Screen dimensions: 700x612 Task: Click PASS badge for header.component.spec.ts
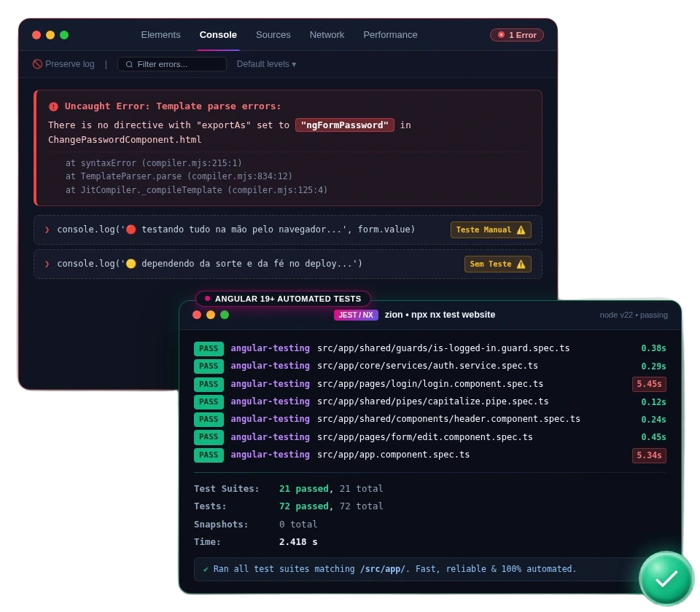(x=209, y=420)
